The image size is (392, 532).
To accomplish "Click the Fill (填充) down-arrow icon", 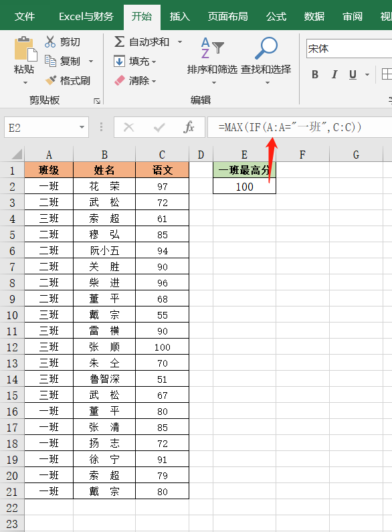I will (119, 62).
